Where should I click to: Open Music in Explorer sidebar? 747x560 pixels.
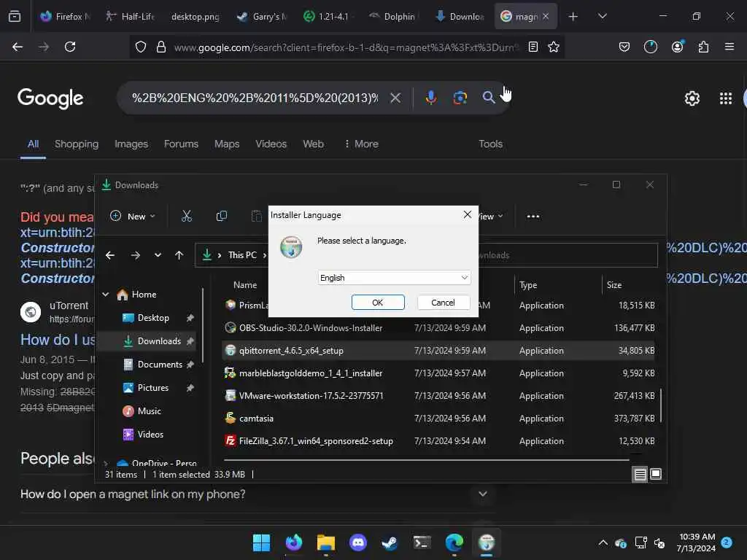coord(149,411)
